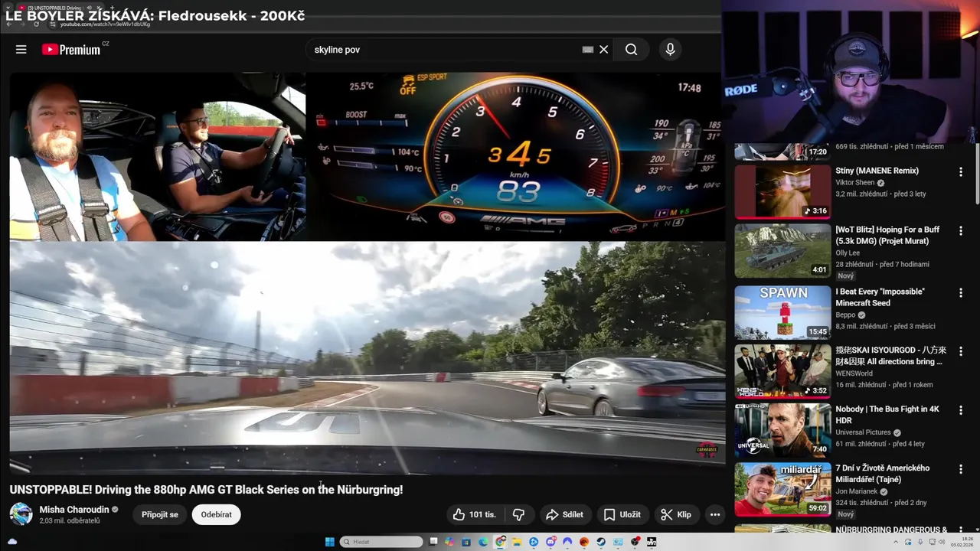This screenshot has width=980, height=551.
Task: Open options menu for 7 Dní v Životě video
Action: [x=960, y=470]
